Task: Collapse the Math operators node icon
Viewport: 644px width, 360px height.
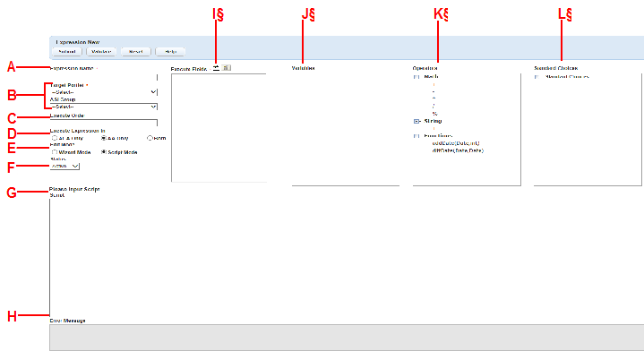Action: click(x=416, y=77)
